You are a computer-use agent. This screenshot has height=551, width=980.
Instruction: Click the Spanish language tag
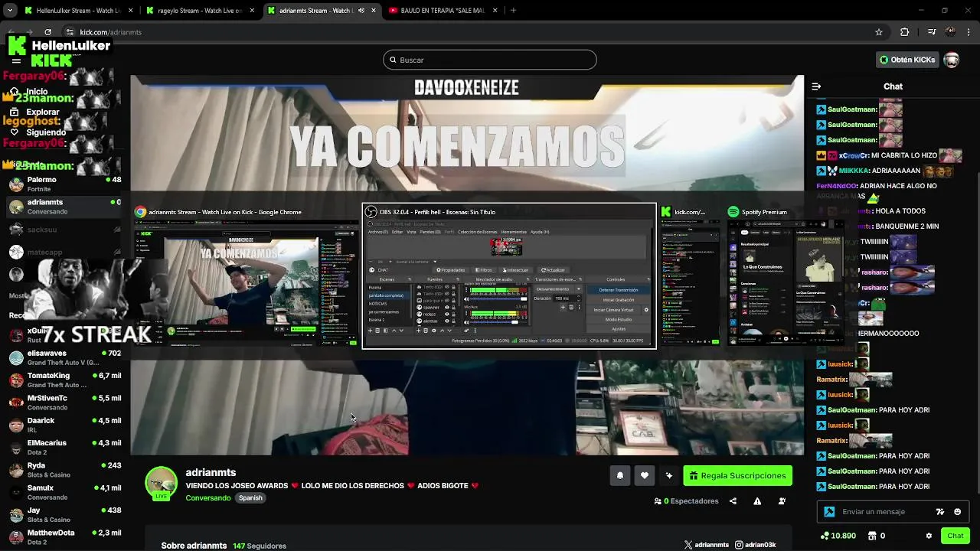[x=250, y=498]
